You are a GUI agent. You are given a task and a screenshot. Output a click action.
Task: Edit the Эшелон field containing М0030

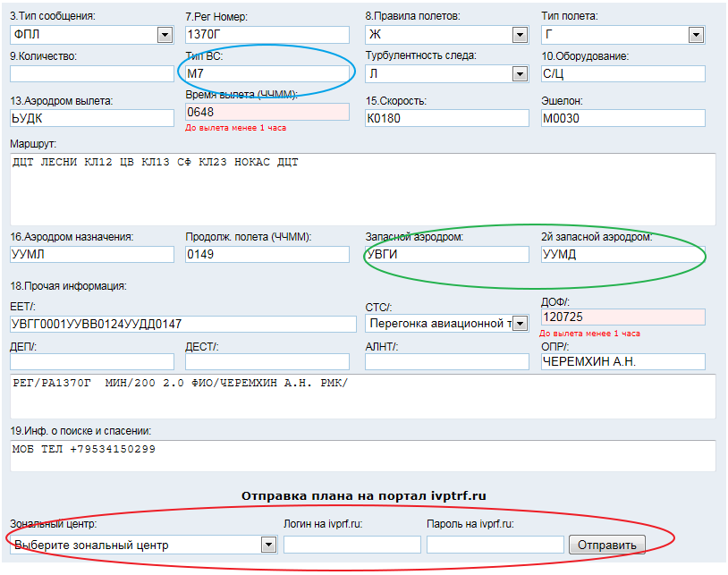623,118
